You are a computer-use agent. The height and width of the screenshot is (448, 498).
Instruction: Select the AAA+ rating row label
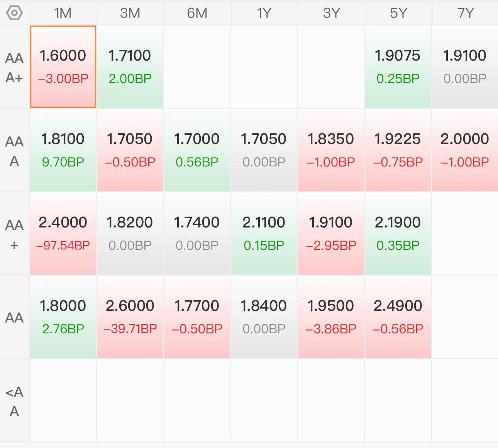coord(15,68)
